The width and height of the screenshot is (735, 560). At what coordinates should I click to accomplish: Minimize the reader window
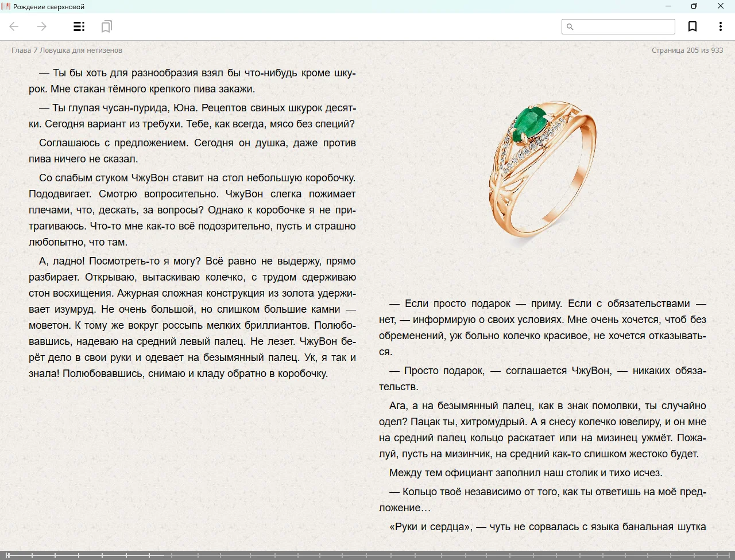668,6
